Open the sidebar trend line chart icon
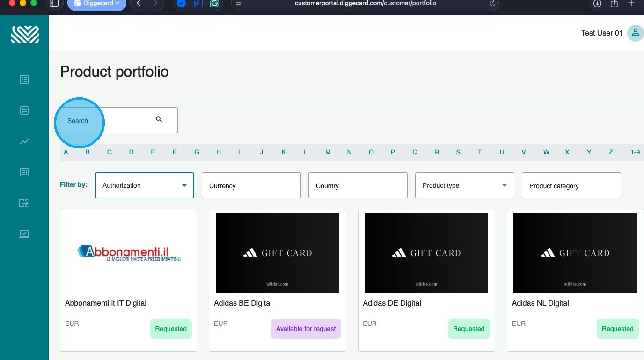Screen dimensions: 644x360 tap(24, 141)
